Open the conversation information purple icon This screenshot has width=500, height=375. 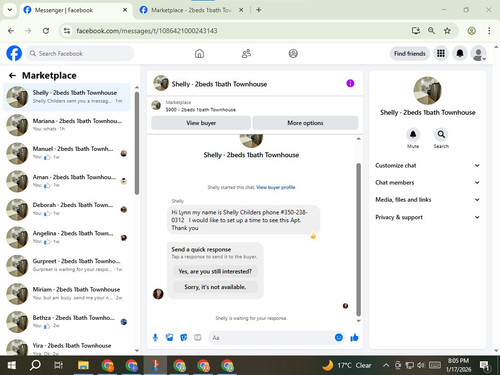coord(350,83)
